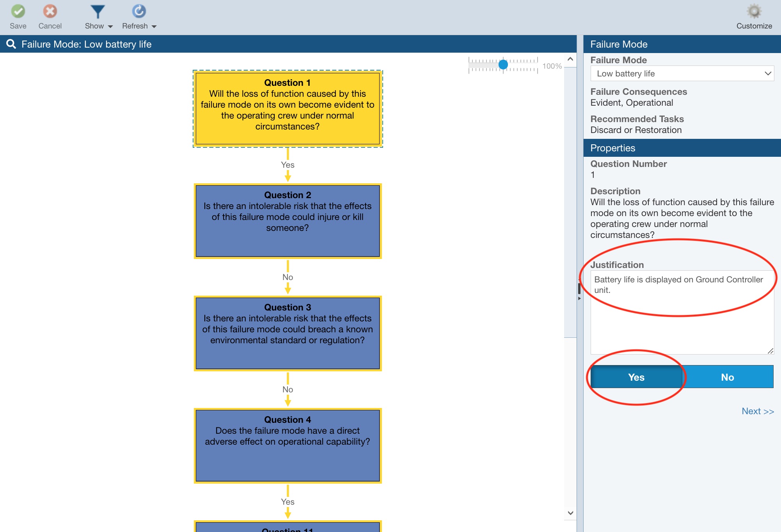Click the green Save checkmark icon
781x532 pixels.
tap(18, 12)
